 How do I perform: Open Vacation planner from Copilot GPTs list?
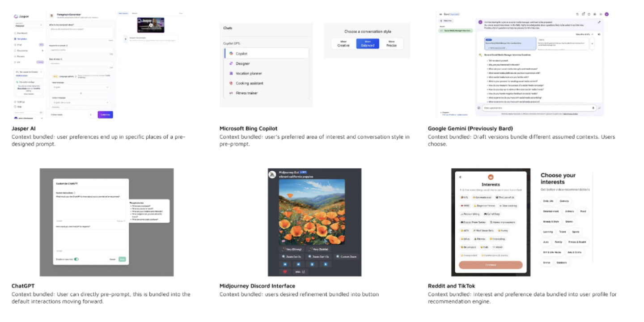tap(249, 73)
